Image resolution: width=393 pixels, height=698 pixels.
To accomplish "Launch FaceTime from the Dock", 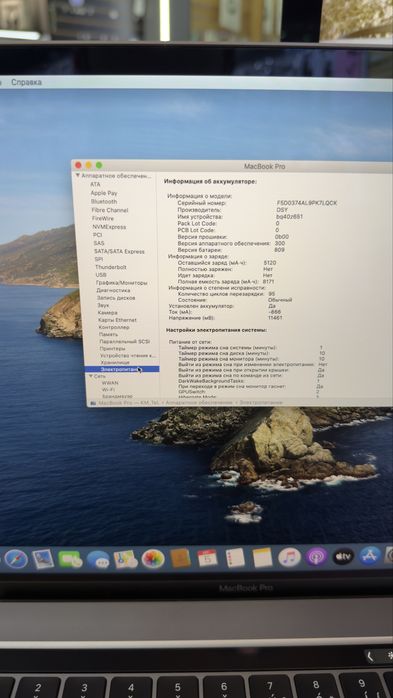I will point(70,559).
